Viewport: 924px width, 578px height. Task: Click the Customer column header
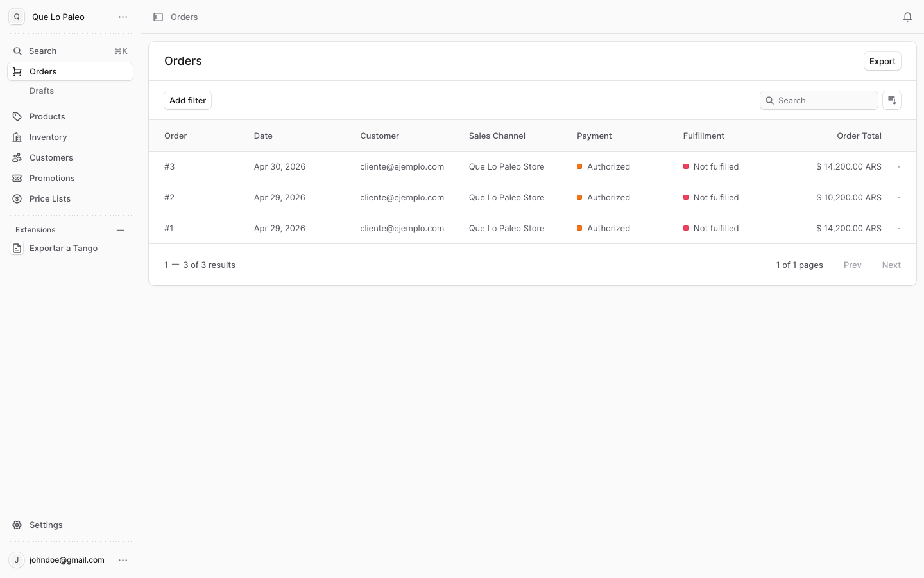pyautogui.click(x=379, y=136)
